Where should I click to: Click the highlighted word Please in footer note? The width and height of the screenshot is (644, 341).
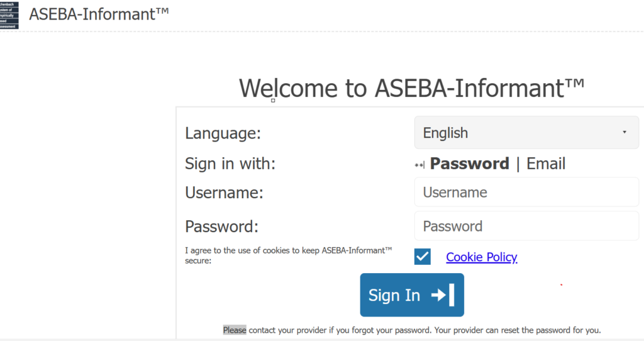[235, 330]
